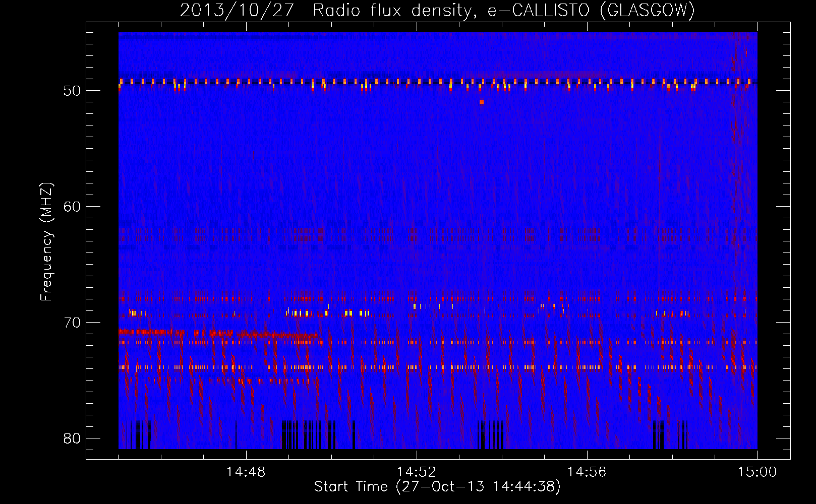Click the thick red band near 71 MHz
The height and width of the screenshot is (504, 816).
click(218, 334)
